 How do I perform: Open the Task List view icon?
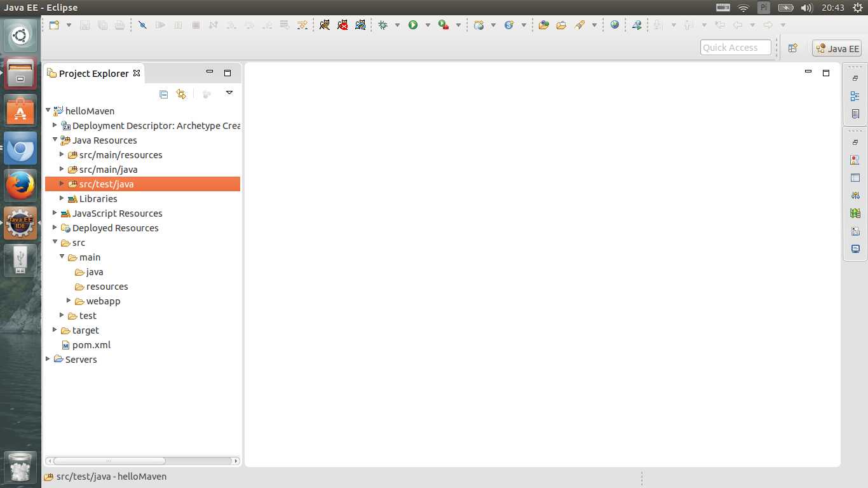pos(855,114)
